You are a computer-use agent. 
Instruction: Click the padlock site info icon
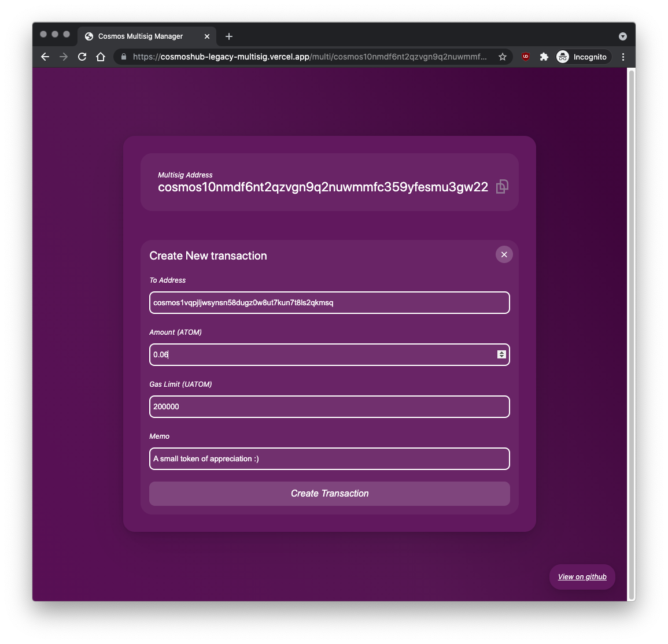(x=124, y=57)
